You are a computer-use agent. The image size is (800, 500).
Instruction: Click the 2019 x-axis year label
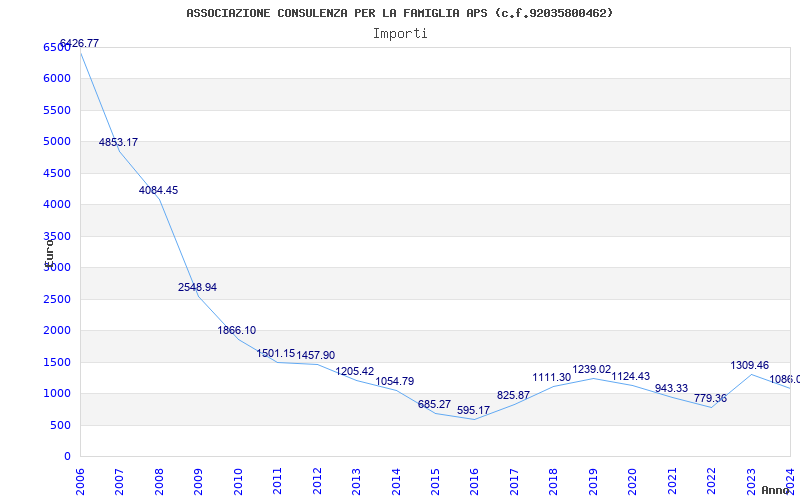coord(593,481)
